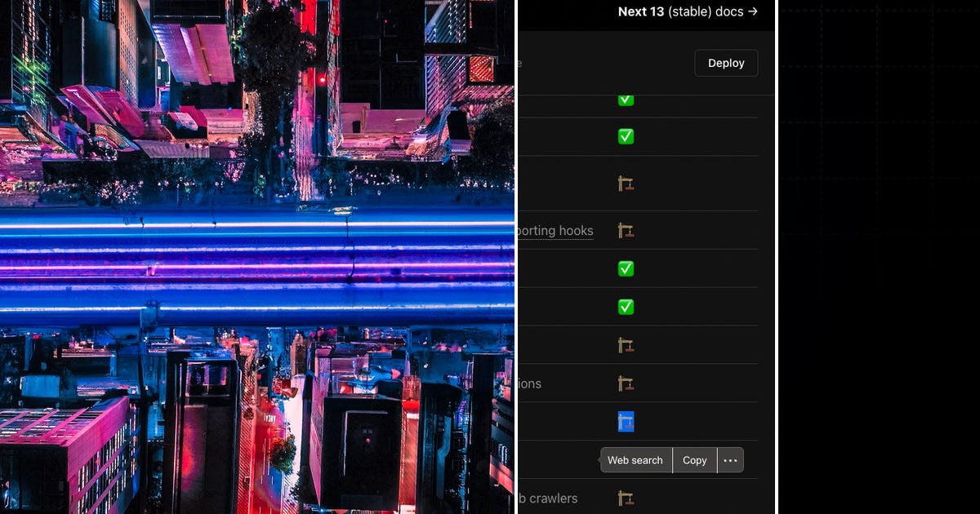Open more options via the ellipsis button

point(730,459)
